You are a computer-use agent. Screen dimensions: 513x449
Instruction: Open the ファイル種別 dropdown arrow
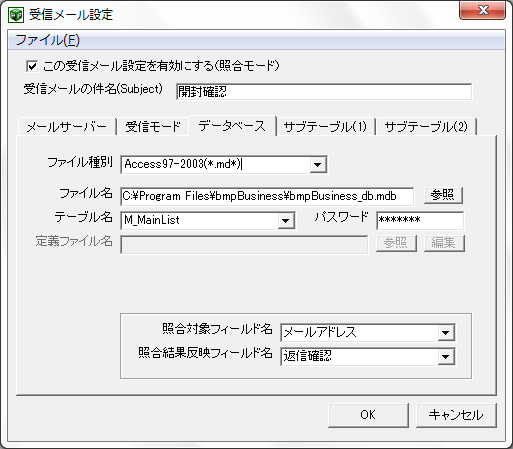coord(318,165)
